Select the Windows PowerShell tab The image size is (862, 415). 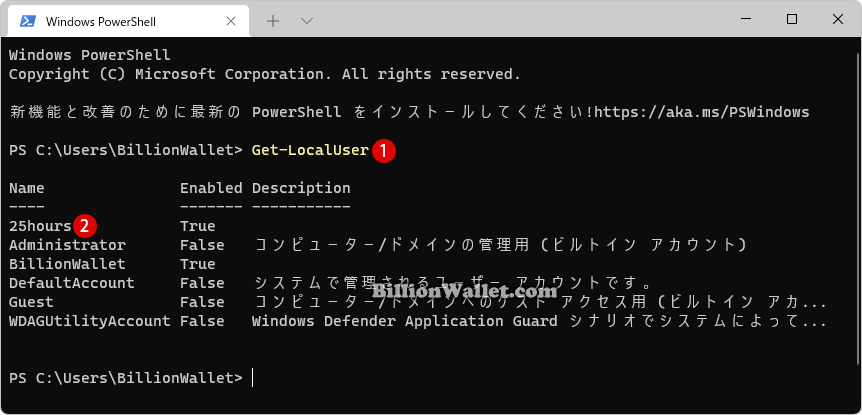[128, 21]
